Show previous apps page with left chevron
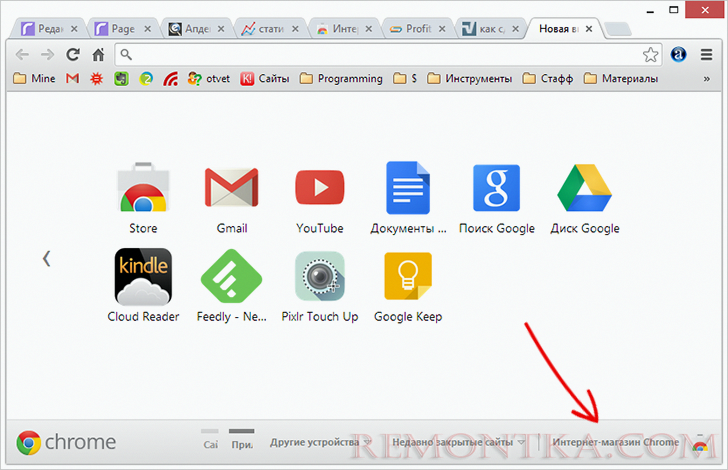The height and width of the screenshot is (470, 728). pyautogui.click(x=46, y=259)
